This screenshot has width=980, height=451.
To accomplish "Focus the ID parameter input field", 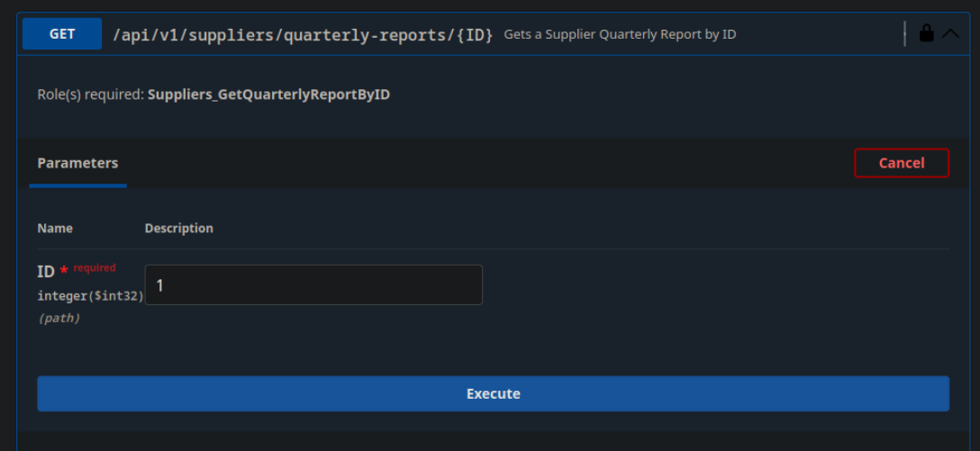I will click(x=313, y=284).
